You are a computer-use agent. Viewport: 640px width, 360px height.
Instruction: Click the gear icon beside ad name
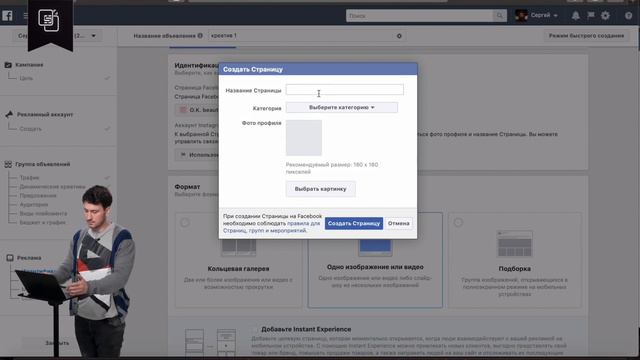(x=399, y=36)
